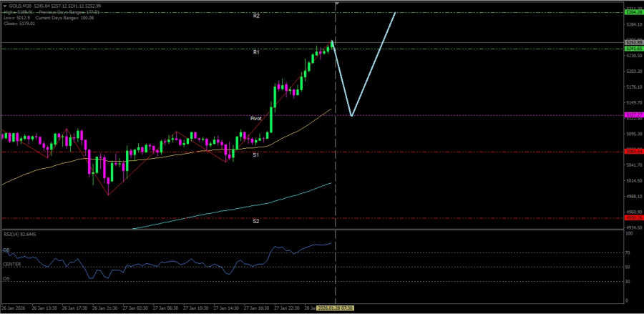
Task: Open the chart menu triangle beside GOLD.M30
Action: (x=4, y=6)
